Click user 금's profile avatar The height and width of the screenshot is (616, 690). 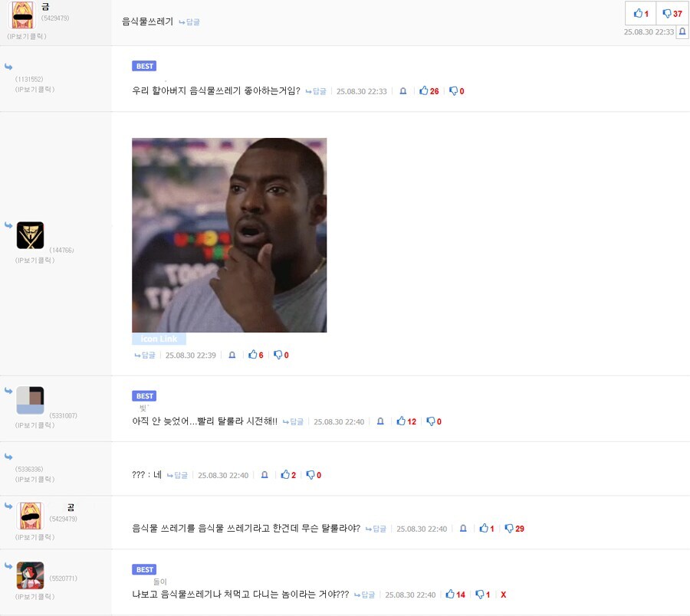(22, 15)
